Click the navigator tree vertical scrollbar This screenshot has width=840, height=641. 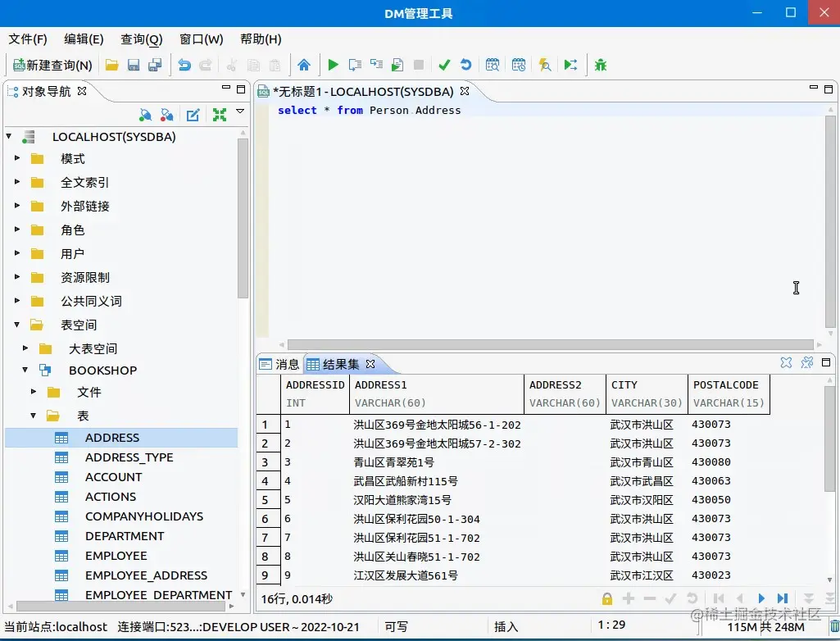(x=242, y=218)
